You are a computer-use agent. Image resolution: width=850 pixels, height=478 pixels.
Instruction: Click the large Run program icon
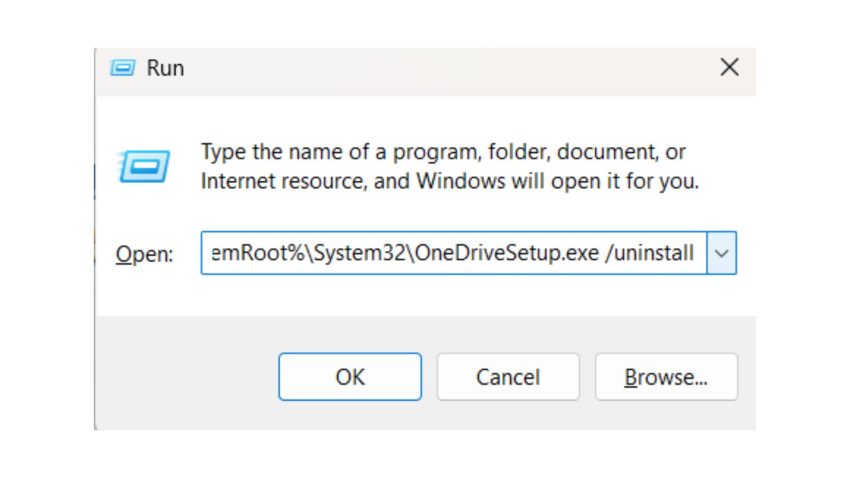[x=144, y=166]
